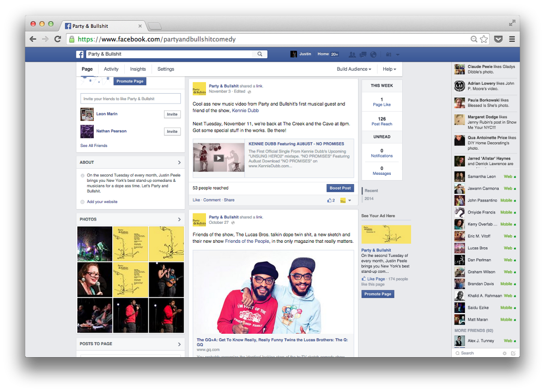The image size is (545, 392).
Task: Click the Pocket extension icon
Action: [x=499, y=39]
